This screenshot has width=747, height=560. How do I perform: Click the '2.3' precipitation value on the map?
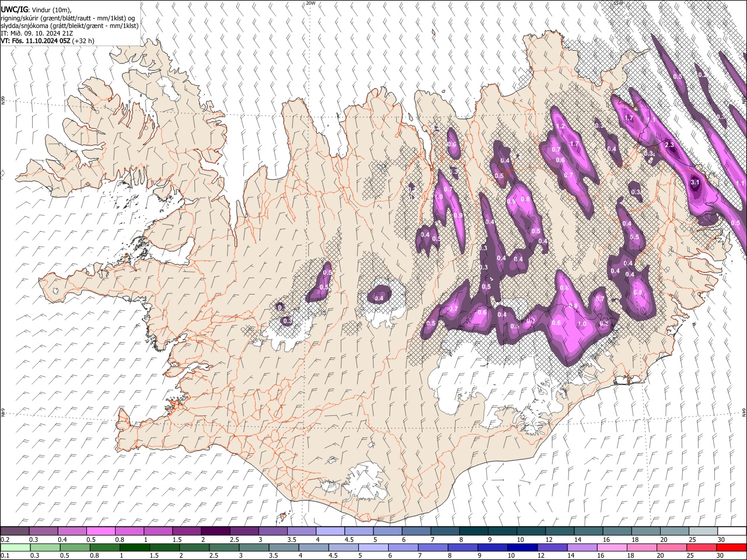pyautogui.click(x=669, y=145)
